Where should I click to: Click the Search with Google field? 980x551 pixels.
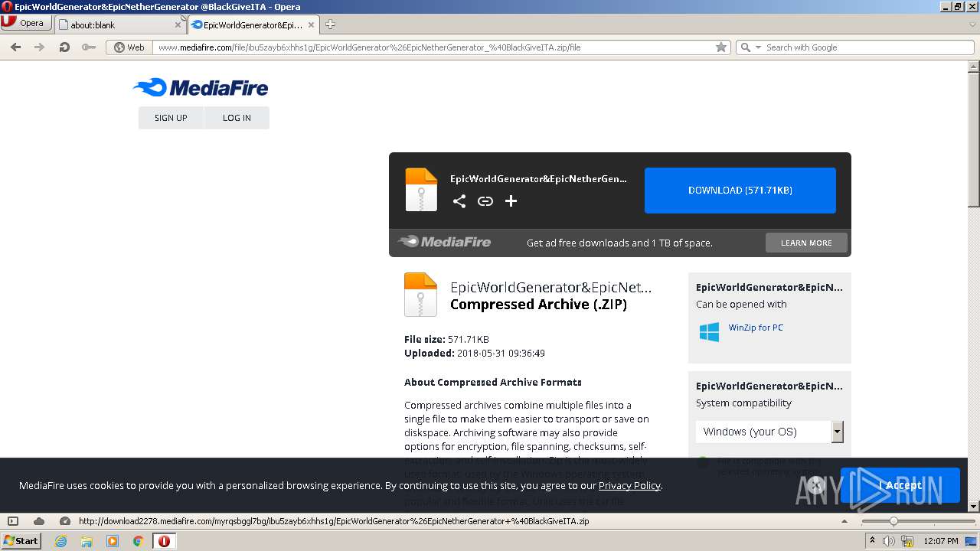(867, 47)
